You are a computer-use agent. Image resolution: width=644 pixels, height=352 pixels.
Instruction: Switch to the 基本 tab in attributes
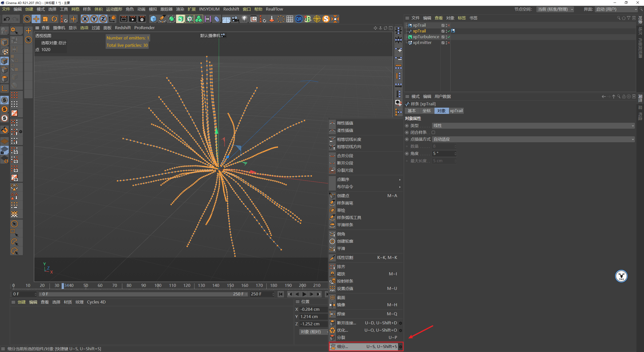[412, 111]
